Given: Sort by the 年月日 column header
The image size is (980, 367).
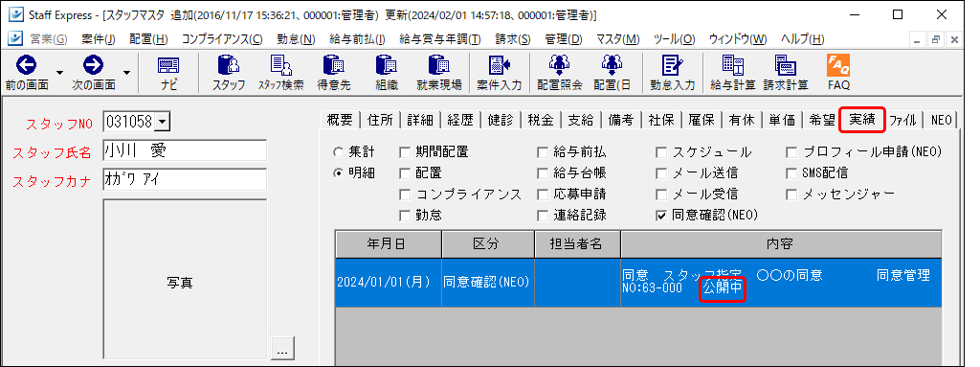Looking at the screenshot, I should point(388,244).
